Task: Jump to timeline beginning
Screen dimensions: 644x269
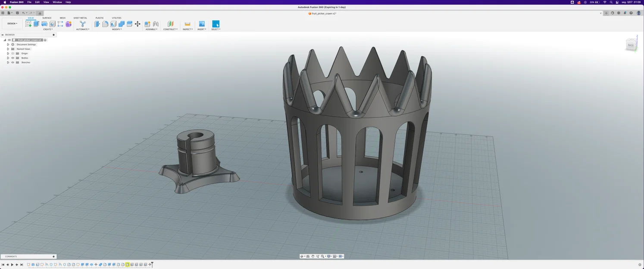Action: 3,265
